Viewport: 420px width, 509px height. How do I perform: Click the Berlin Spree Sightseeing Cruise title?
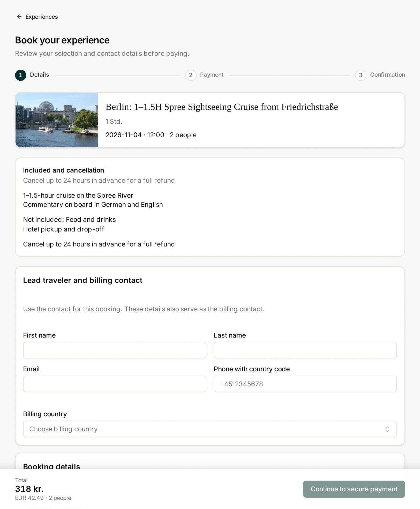(x=222, y=107)
